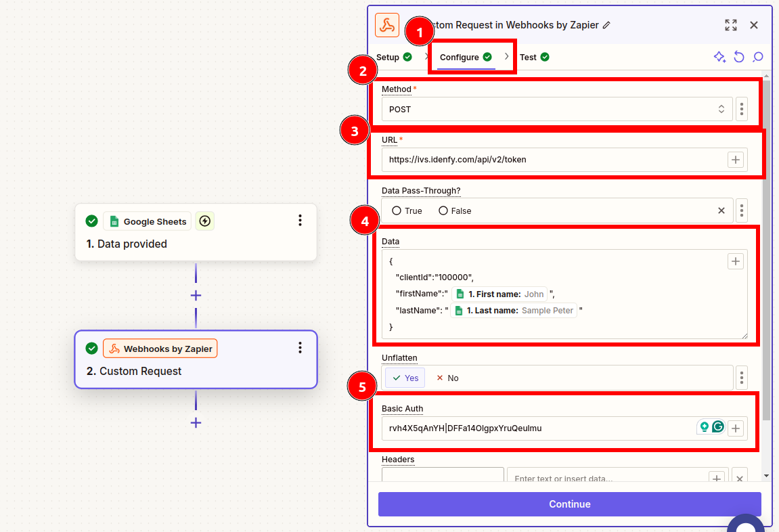Click the refresh step icon
The height and width of the screenshot is (532, 779).
[x=738, y=57]
